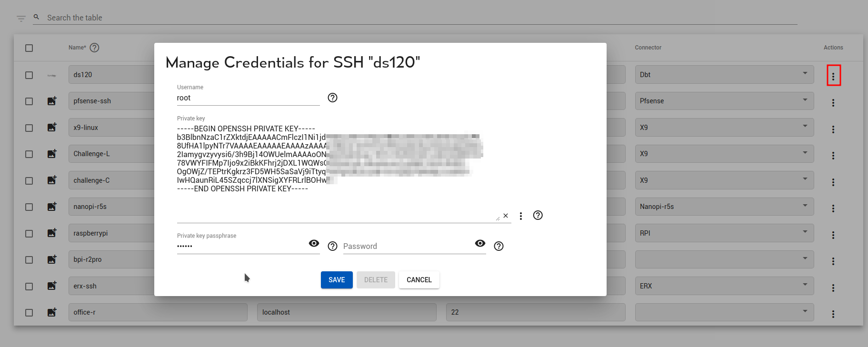This screenshot has height=347, width=868.
Task: Click help icon next to Password field
Action: tap(499, 246)
